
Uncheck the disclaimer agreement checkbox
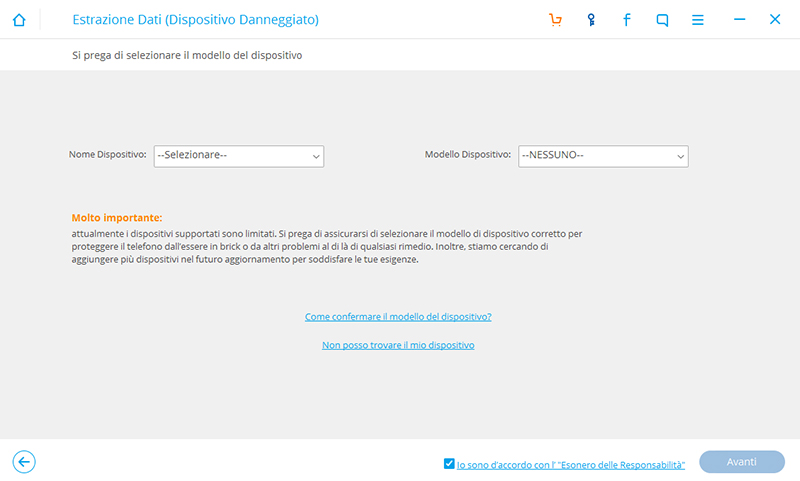449,463
